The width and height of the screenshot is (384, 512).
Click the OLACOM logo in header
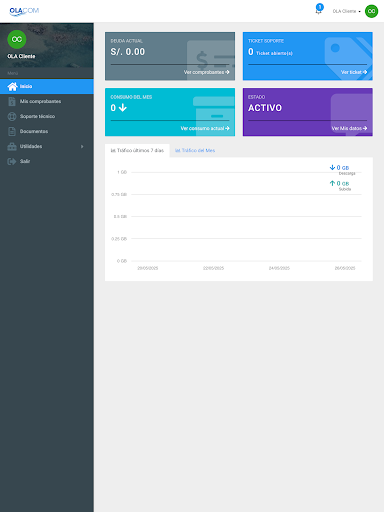click(x=24, y=11)
